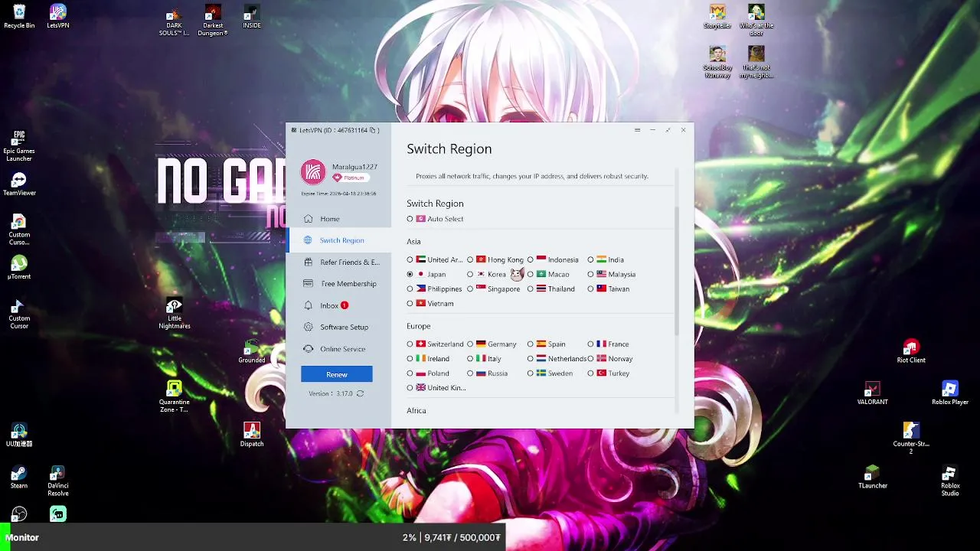Select Ireland region

[428, 358]
